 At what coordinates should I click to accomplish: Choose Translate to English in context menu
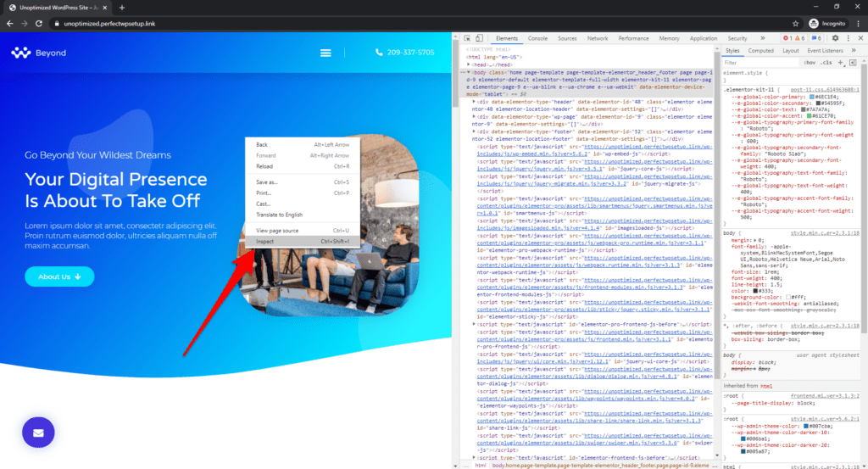(x=303, y=215)
